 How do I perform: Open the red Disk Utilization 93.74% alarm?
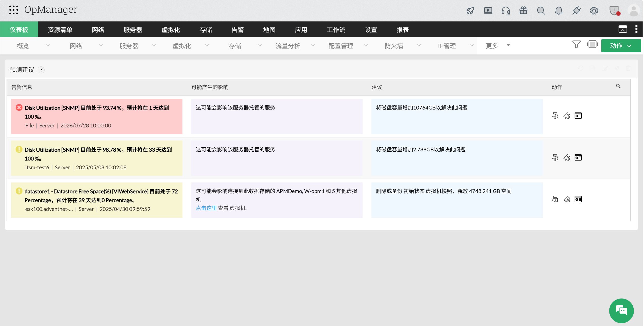(97, 112)
